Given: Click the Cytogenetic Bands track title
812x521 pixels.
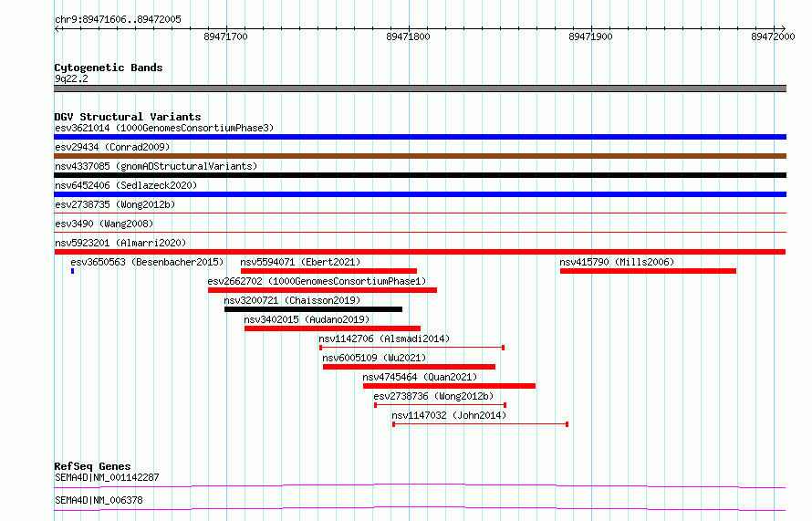Looking at the screenshot, I should point(109,68).
